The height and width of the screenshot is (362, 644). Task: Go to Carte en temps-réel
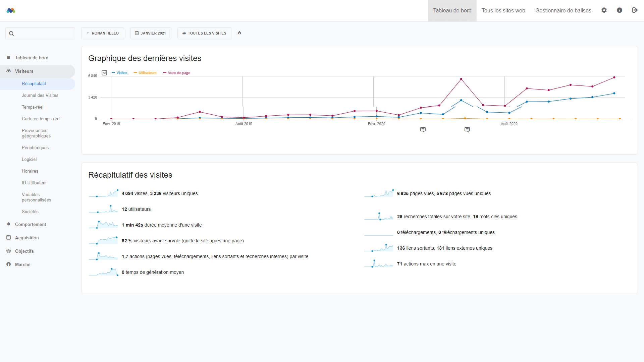click(x=41, y=119)
